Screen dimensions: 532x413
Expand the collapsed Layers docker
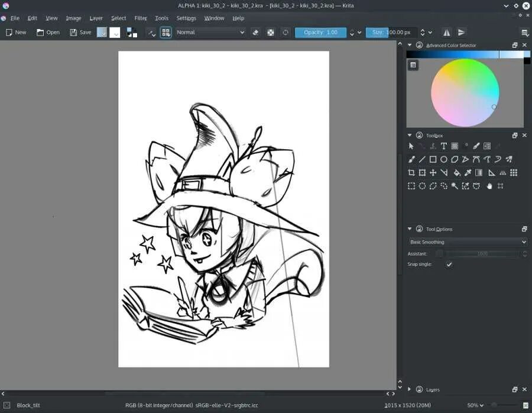[x=409, y=389]
